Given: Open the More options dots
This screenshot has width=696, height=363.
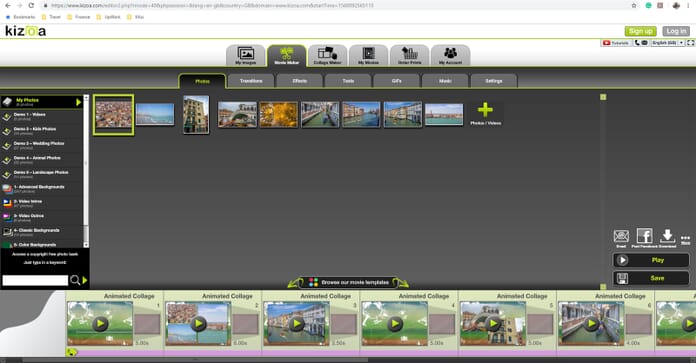Looking at the screenshot, I should click(685, 240).
